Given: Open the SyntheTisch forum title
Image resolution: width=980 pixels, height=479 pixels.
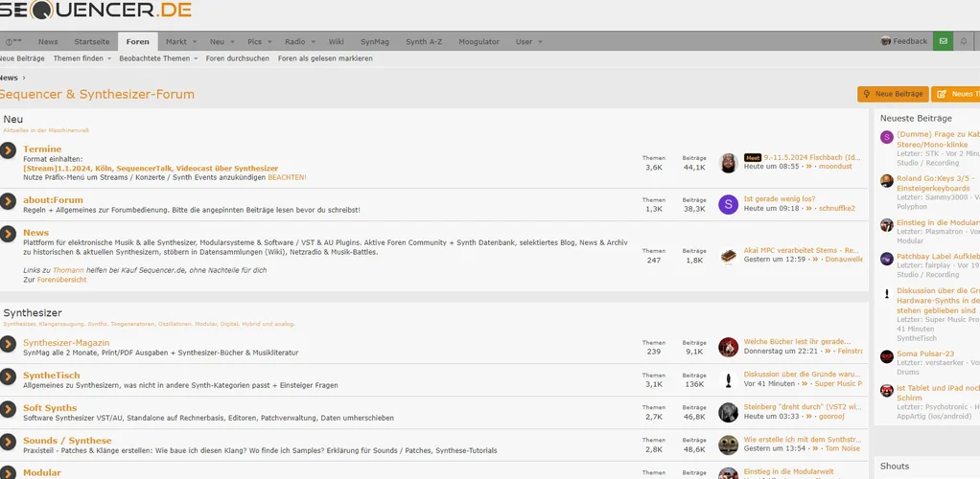Looking at the screenshot, I should tap(51, 376).
